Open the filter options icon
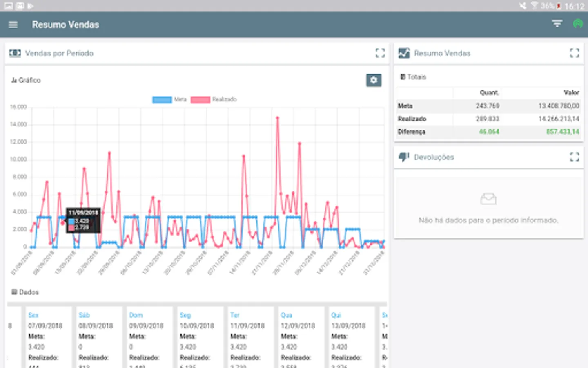Screen dimensions: 588x368 pos(557,24)
